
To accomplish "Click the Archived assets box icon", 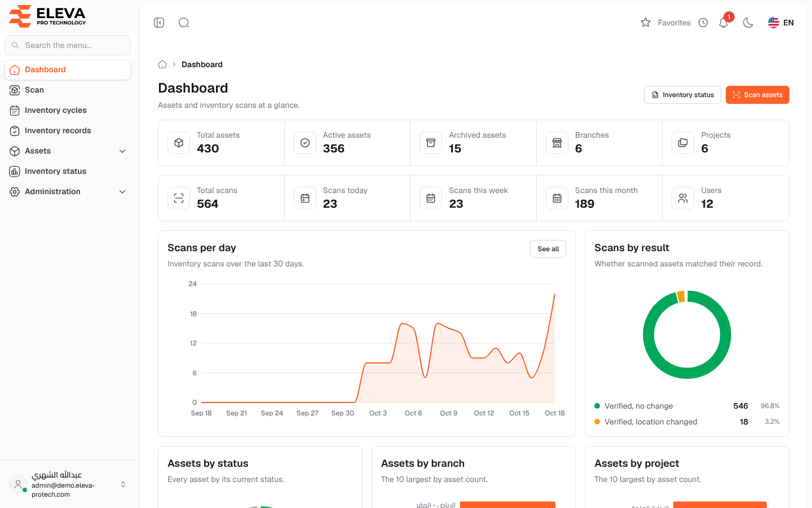I will click(431, 143).
